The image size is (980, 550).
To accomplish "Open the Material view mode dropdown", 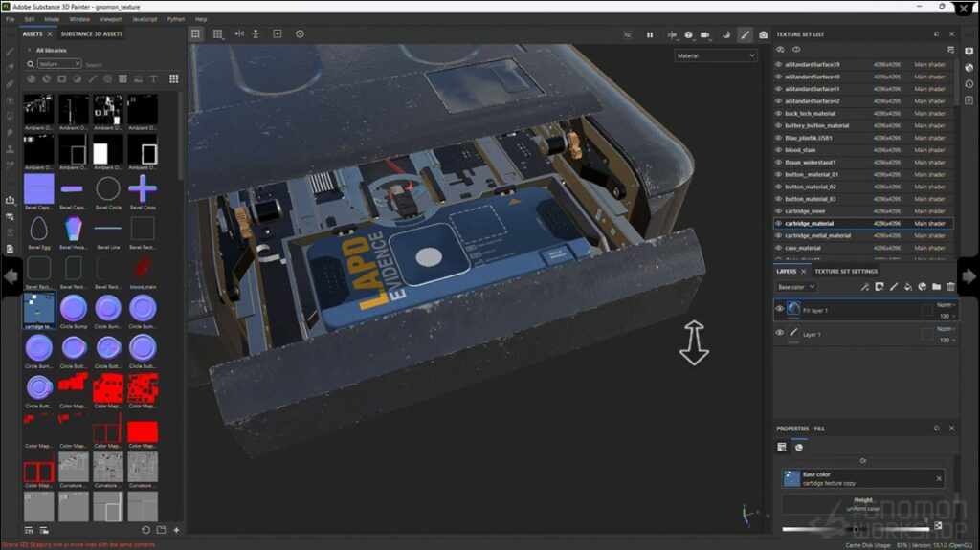I will pos(716,55).
